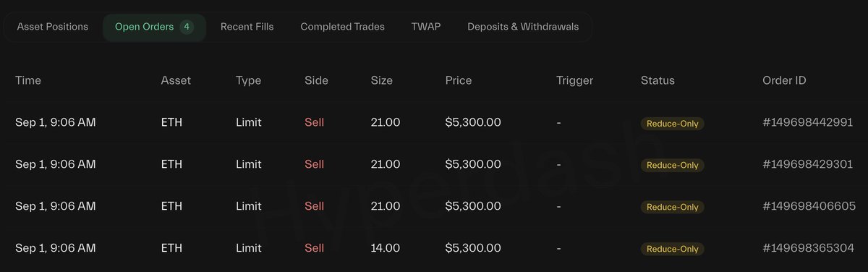Open order #149698429301
The image size is (868, 272).
(808, 165)
